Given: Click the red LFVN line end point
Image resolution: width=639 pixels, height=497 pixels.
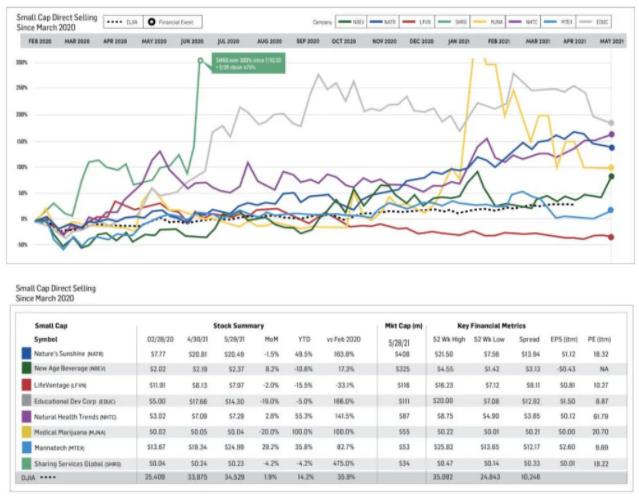Looking at the screenshot, I should pos(611,237).
